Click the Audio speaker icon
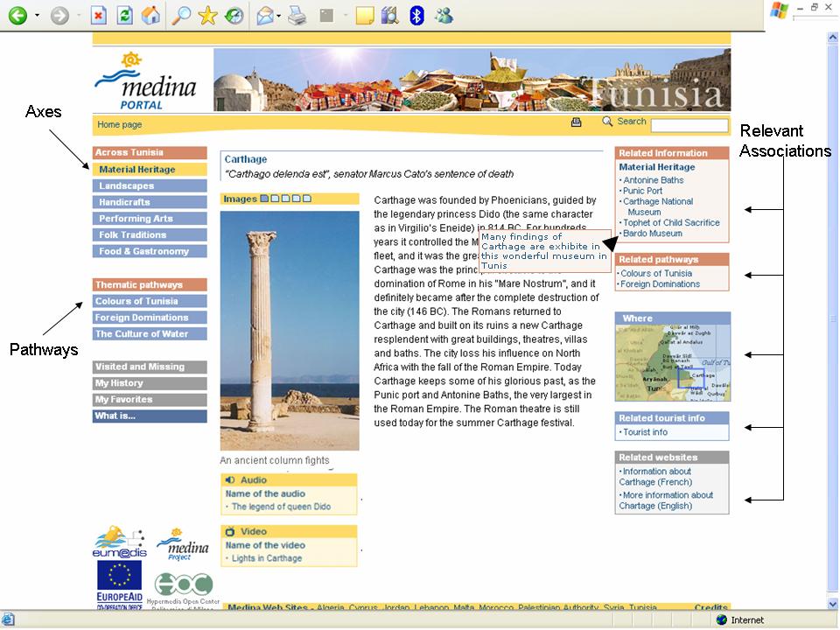The width and height of the screenshot is (840, 630). pyautogui.click(x=230, y=480)
